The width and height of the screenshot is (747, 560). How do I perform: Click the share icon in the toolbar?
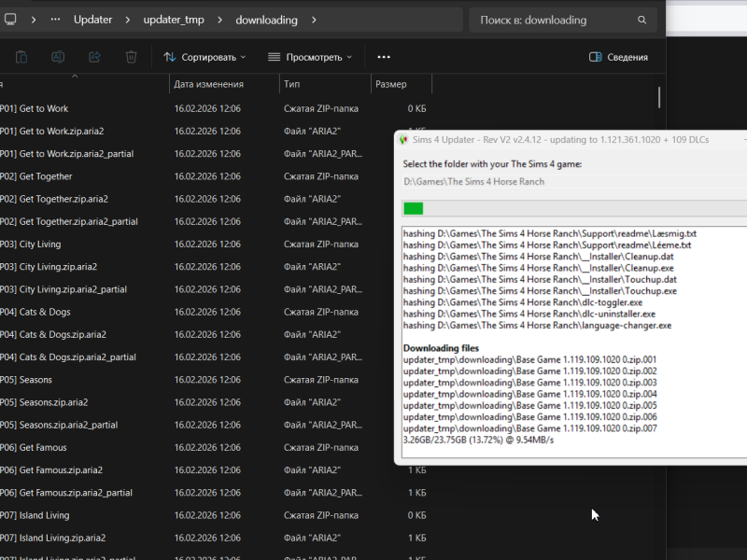click(94, 57)
